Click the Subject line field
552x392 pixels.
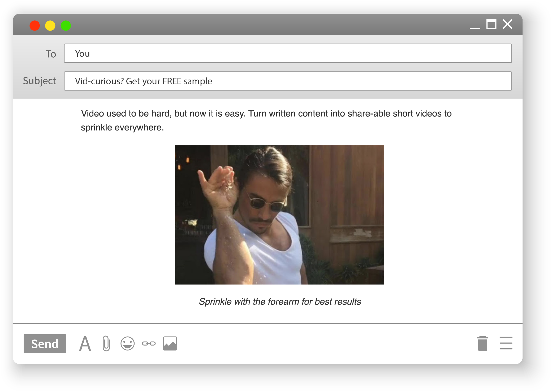coord(288,81)
